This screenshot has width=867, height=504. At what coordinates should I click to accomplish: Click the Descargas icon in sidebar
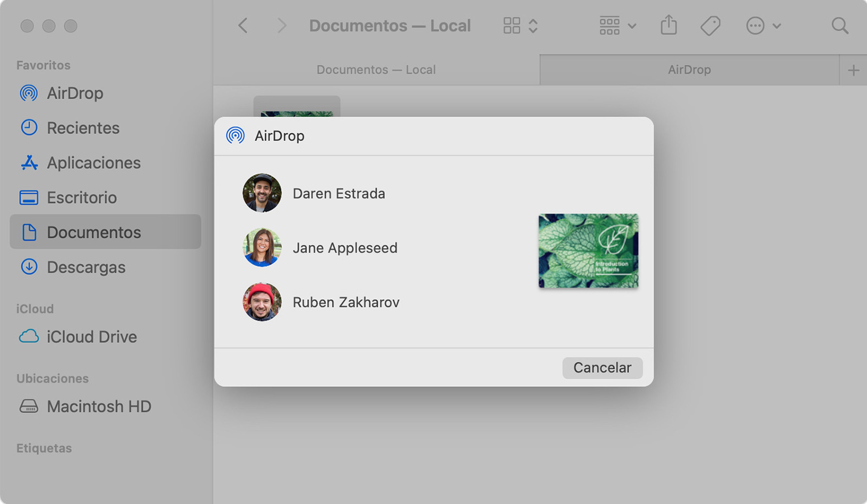[29, 266]
